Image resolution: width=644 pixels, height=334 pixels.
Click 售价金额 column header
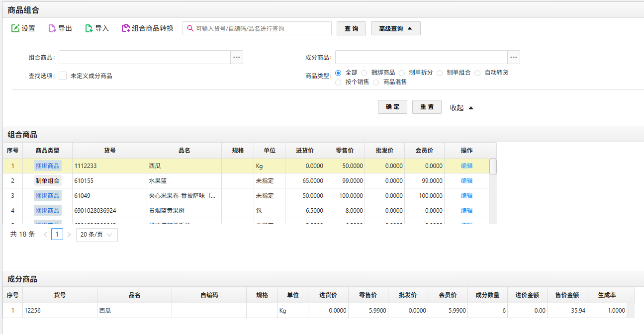point(567,295)
